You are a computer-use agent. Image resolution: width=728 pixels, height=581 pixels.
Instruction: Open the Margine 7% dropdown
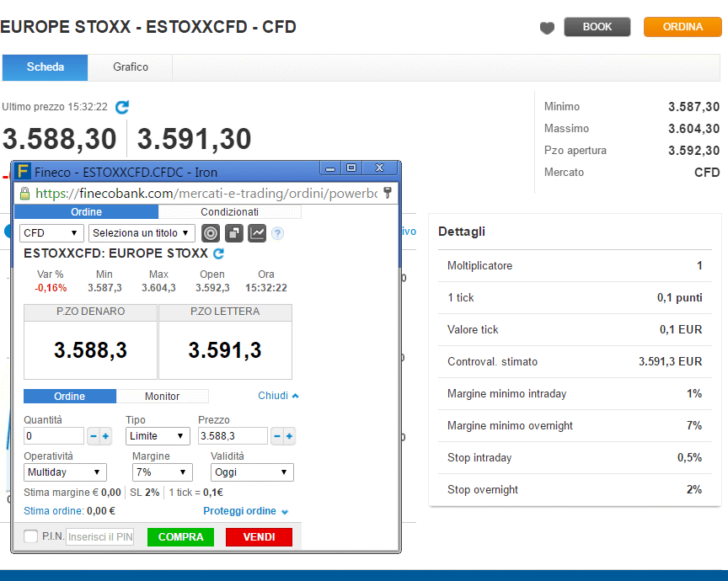pyautogui.click(x=162, y=472)
